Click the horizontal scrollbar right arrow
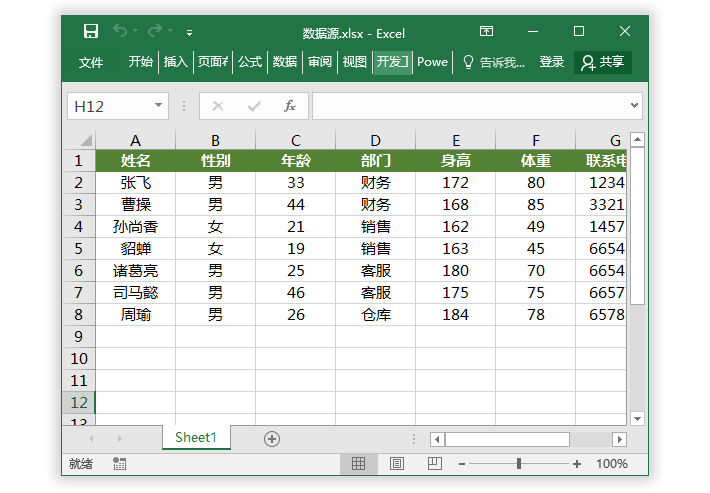The height and width of the screenshot is (493, 710). click(619, 439)
